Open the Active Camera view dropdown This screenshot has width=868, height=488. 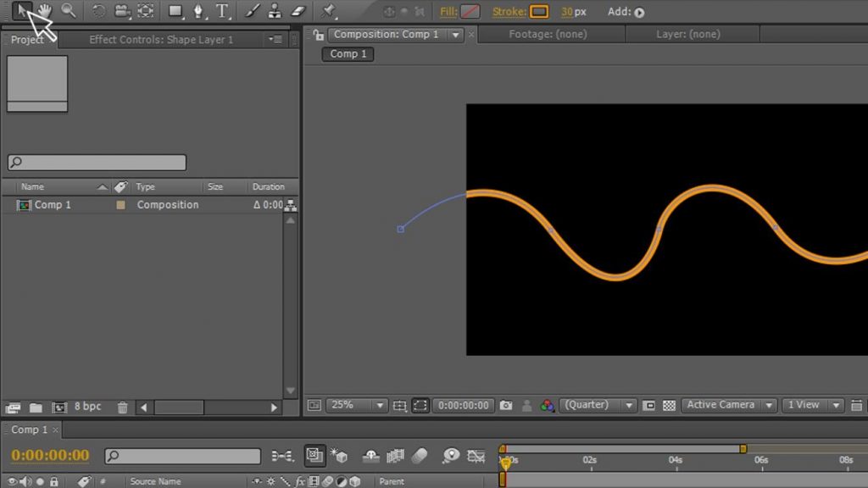coord(727,405)
